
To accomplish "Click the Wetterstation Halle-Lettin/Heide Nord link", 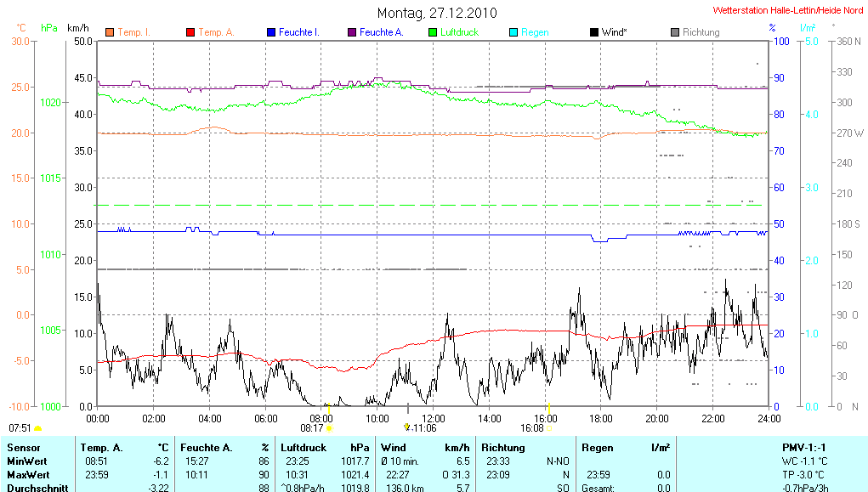I will (787, 11).
